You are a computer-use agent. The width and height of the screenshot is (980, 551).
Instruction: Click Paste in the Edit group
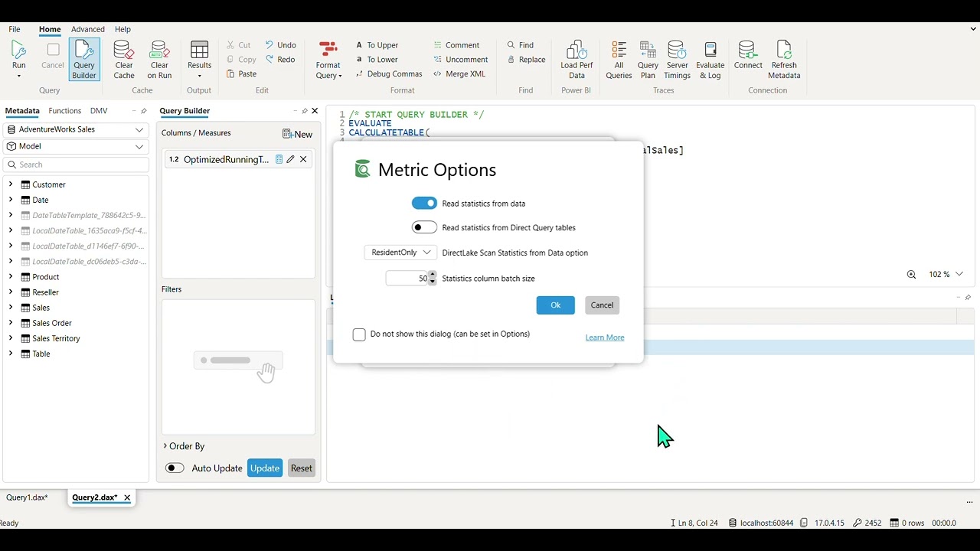point(241,74)
